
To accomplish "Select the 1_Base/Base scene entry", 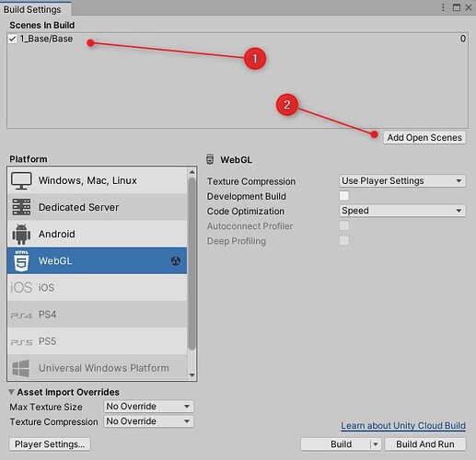I will point(46,39).
